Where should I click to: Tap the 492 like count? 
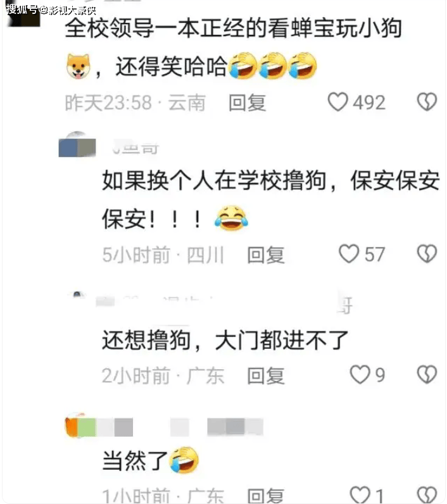(x=369, y=103)
